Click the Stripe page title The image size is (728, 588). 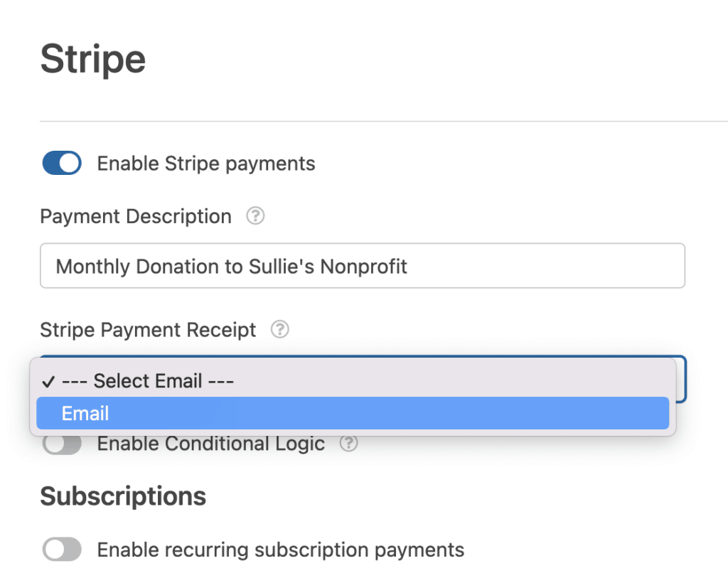point(92,58)
